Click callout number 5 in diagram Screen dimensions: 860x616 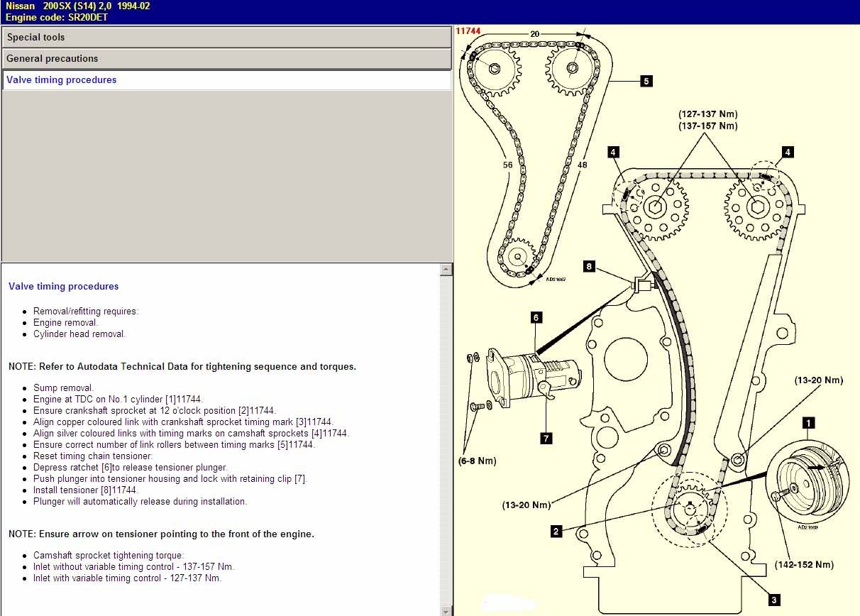pos(646,81)
